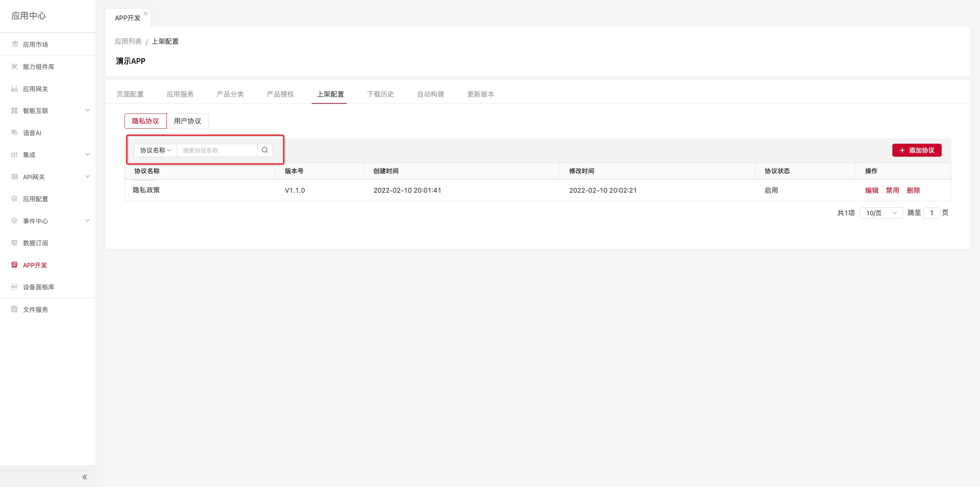Open the 自动构建 tab
Viewport: 980px width, 487px height.
(x=430, y=94)
